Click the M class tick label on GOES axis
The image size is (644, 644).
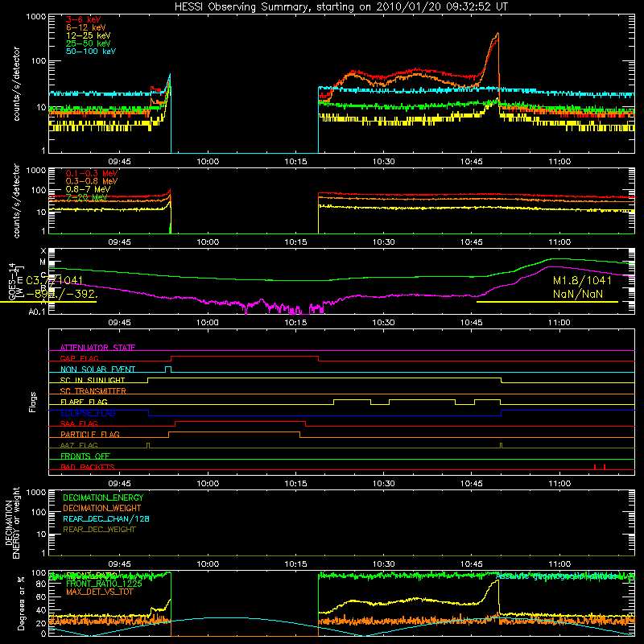43,262
